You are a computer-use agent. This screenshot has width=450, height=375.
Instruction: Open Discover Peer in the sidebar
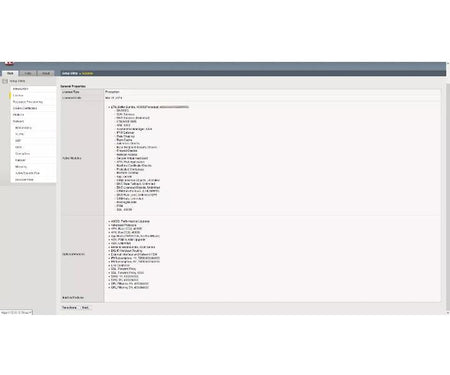tap(24, 180)
